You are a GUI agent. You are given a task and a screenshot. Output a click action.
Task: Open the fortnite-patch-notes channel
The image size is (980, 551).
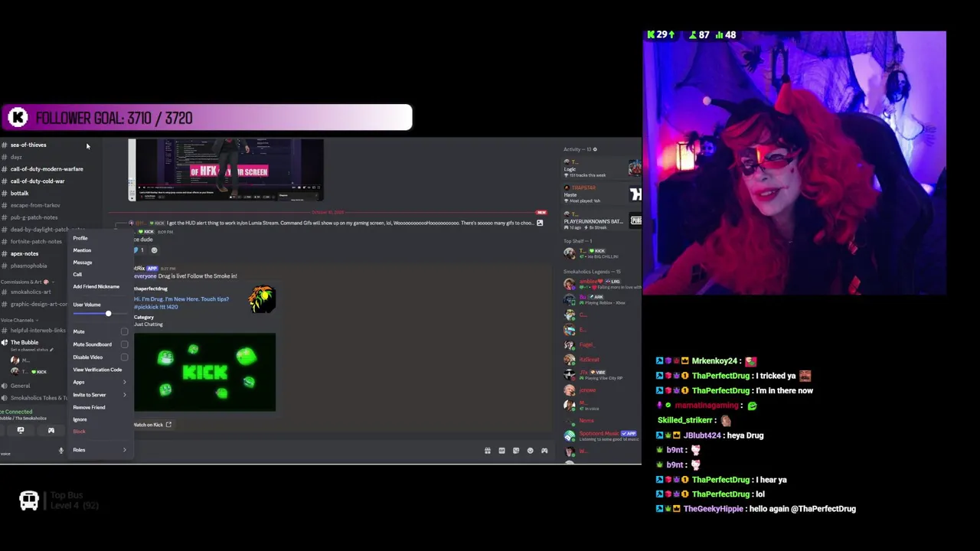(x=36, y=242)
